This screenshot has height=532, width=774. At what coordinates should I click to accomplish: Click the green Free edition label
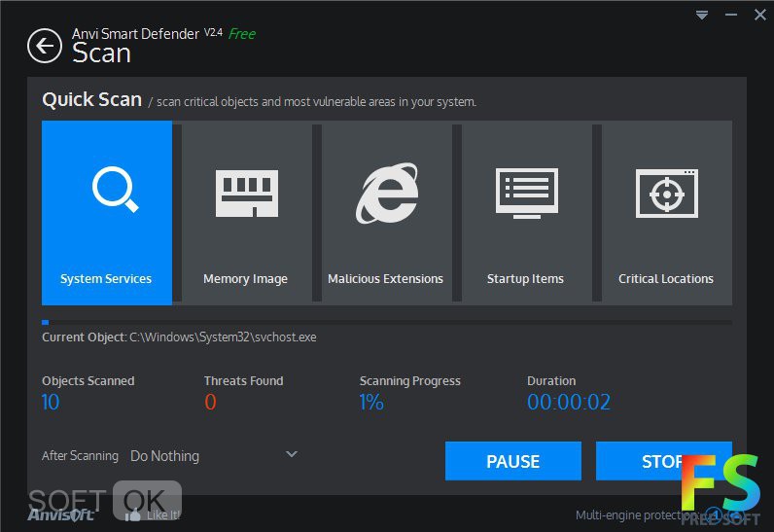point(242,34)
